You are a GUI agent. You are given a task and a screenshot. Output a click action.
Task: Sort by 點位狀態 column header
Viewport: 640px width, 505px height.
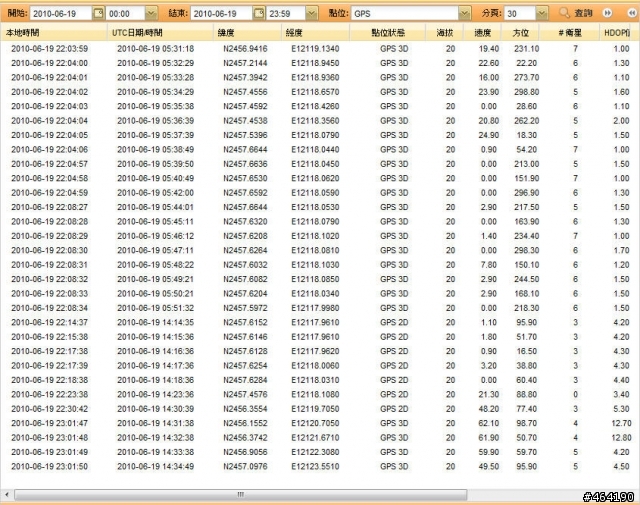click(388, 33)
